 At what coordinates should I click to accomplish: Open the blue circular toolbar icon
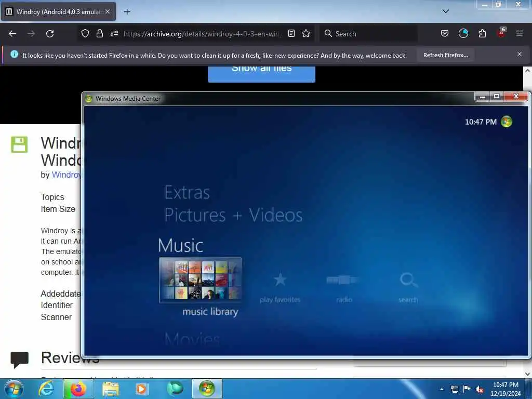(463, 33)
